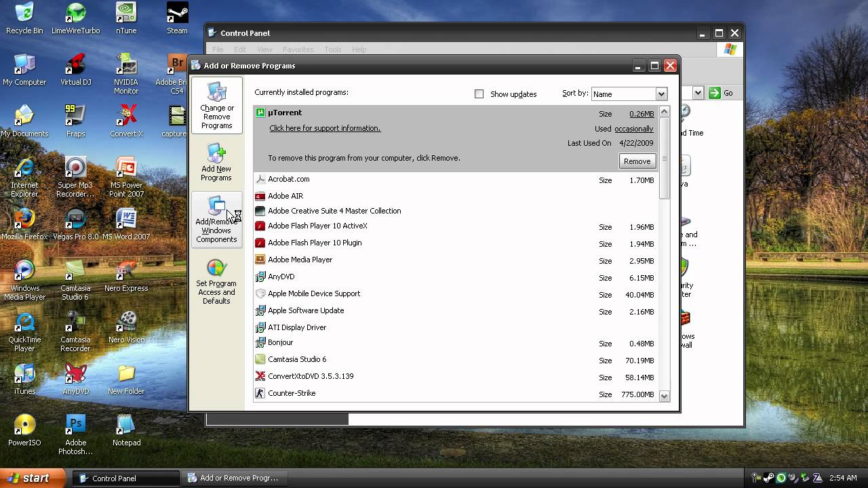The height and width of the screenshot is (488, 868).
Task: Select the Counter-Strike program entry
Action: [455, 393]
